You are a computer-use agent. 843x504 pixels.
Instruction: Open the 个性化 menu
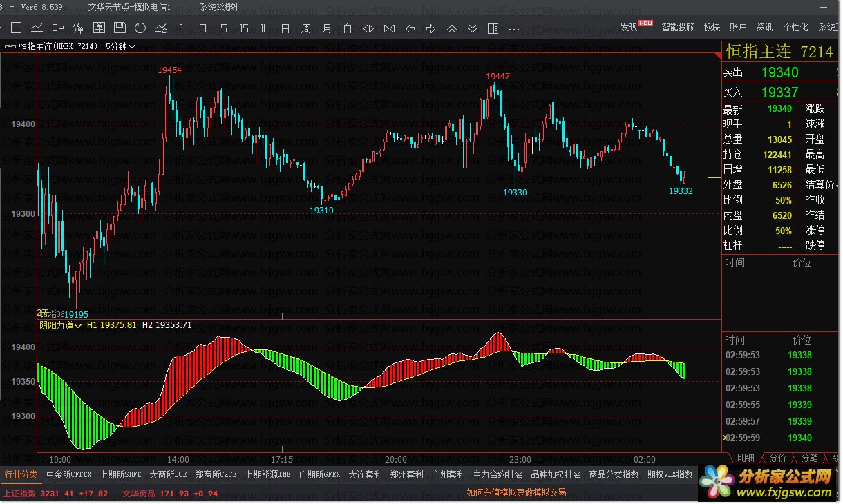point(795,27)
